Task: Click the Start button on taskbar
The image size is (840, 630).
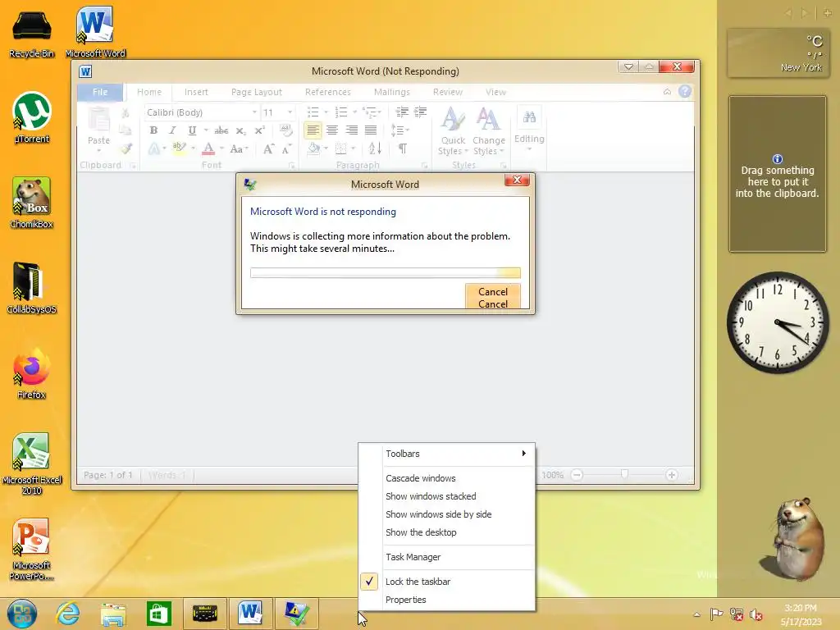Action: coord(22,614)
